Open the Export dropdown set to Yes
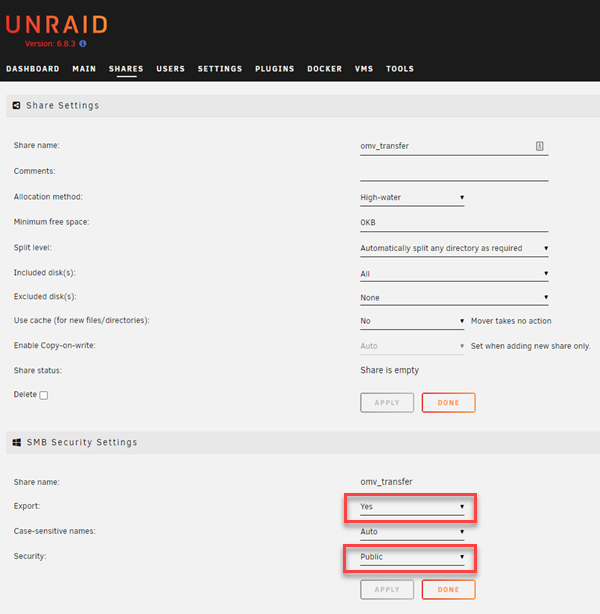 point(412,507)
